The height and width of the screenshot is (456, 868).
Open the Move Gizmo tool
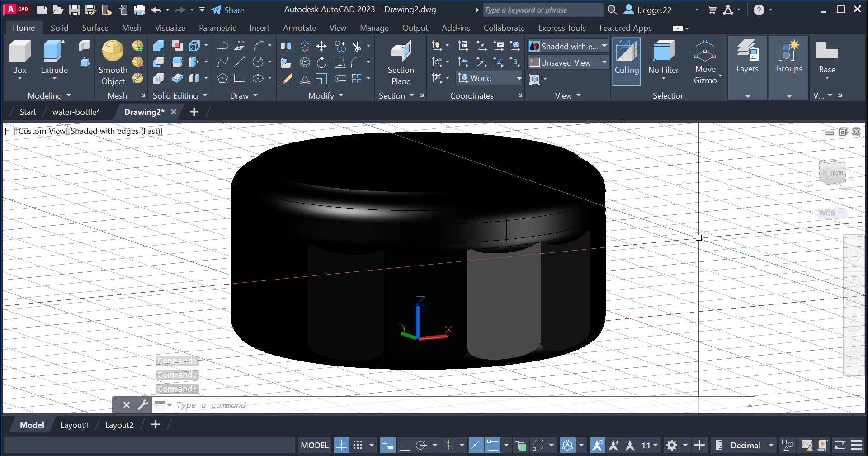pyautogui.click(x=705, y=62)
